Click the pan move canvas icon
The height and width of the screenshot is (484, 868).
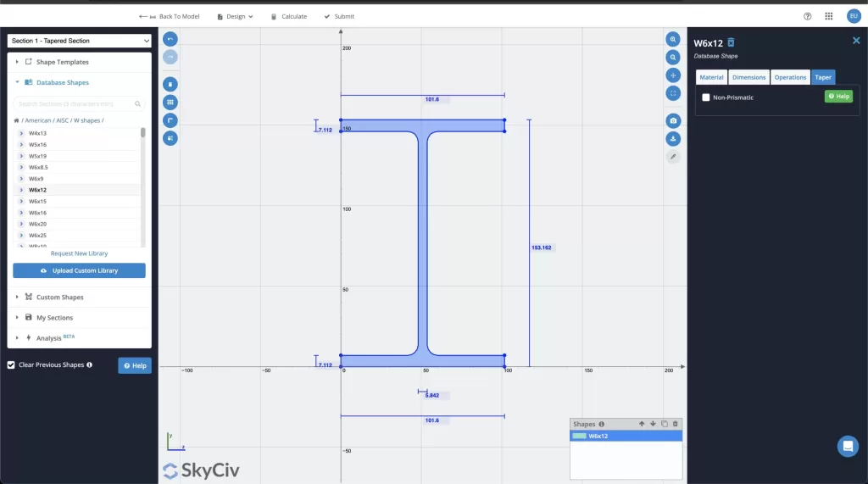[x=672, y=75]
